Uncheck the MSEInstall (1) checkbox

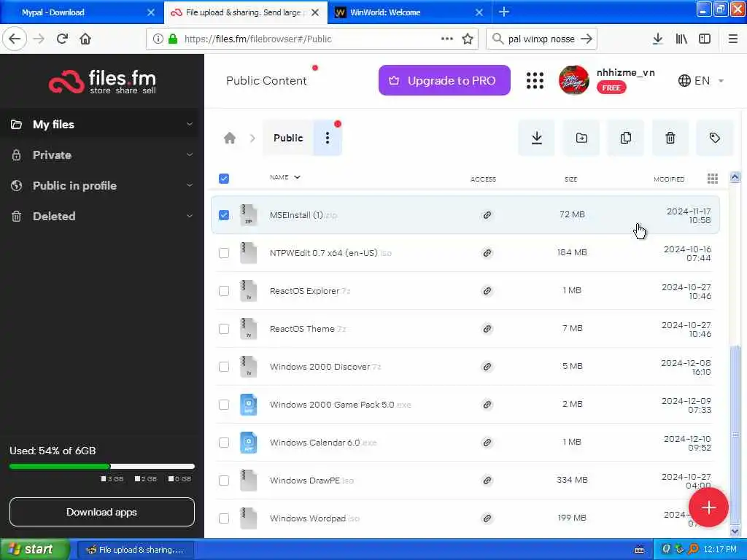point(224,215)
